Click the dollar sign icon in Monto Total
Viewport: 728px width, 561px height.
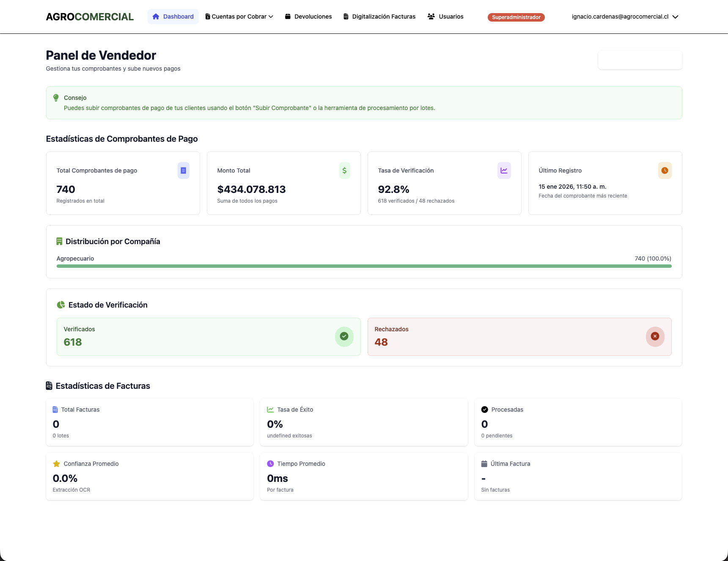click(x=344, y=170)
